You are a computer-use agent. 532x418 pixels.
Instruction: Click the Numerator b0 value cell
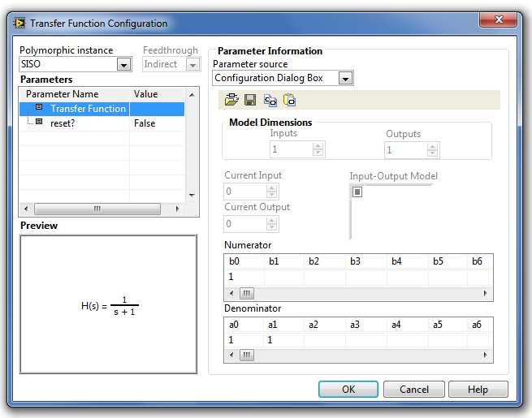(244, 277)
